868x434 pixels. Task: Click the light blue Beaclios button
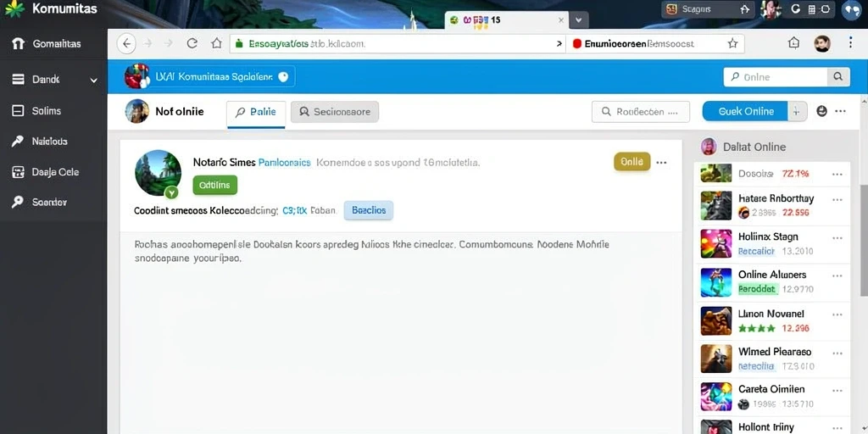[369, 210]
